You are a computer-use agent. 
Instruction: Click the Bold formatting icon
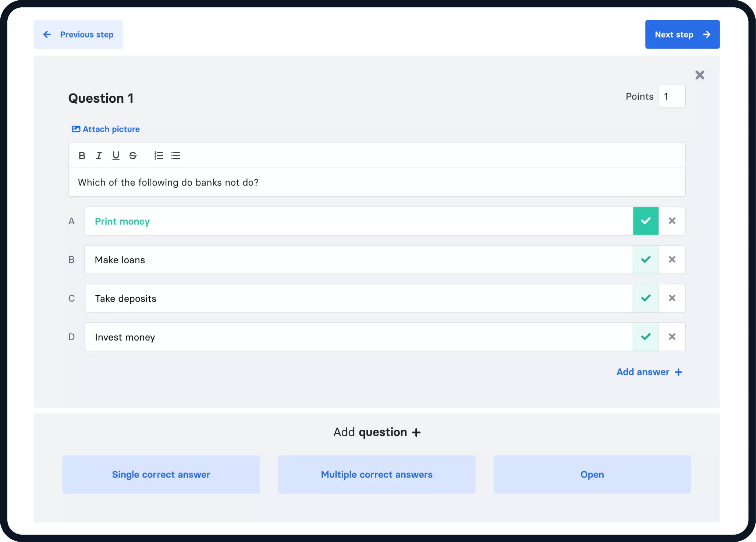pyautogui.click(x=82, y=155)
